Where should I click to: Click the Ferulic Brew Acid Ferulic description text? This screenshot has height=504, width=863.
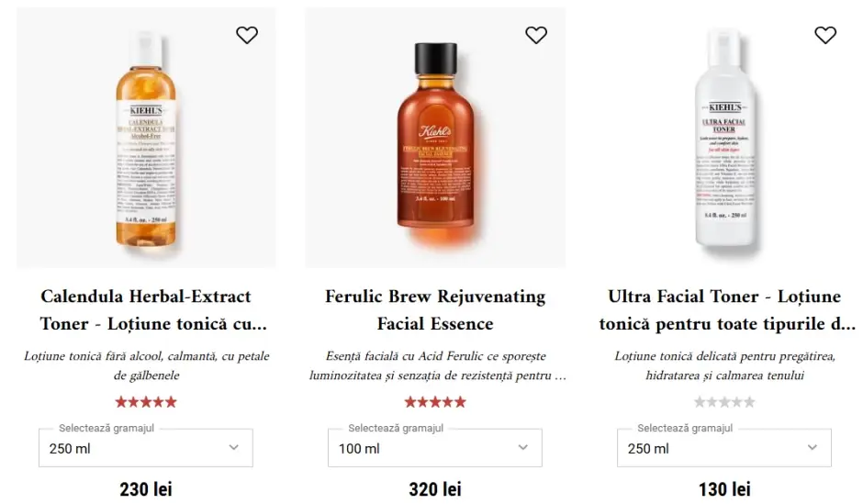pos(435,365)
